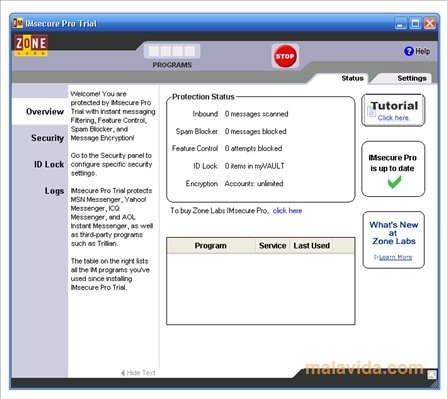The height and width of the screenshot is (399, 447).
Task: Click '0 messages blocked' Spam Blocker value
Action: pyautogui.click(x=255, y=131)
